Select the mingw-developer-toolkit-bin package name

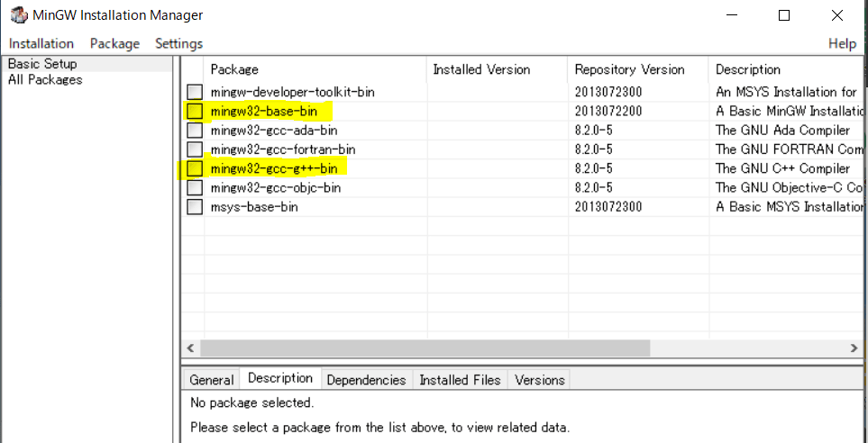point(293,93)
